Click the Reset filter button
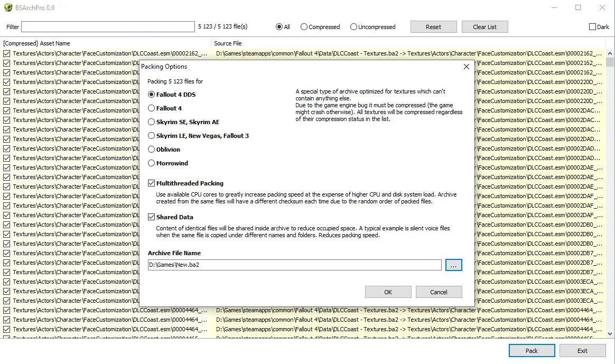Image resolution: width=615 pixels, height=364 pixels. 433,27
